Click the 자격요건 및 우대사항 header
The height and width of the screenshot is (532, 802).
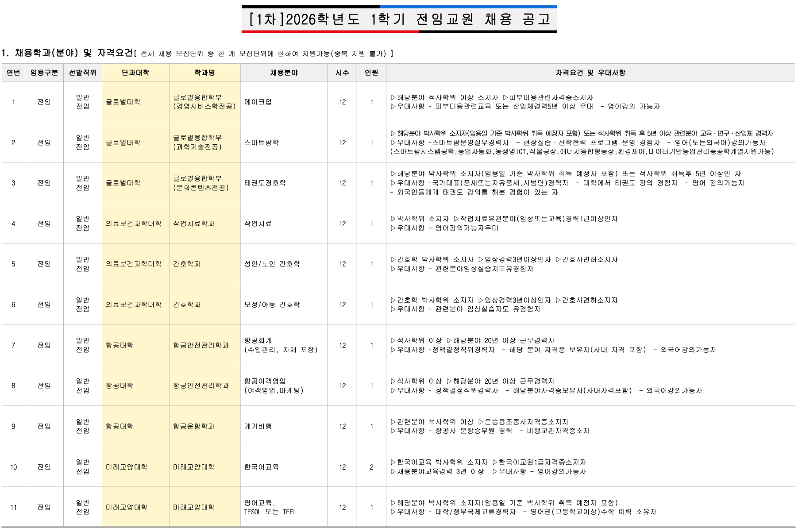click(590, 73)
